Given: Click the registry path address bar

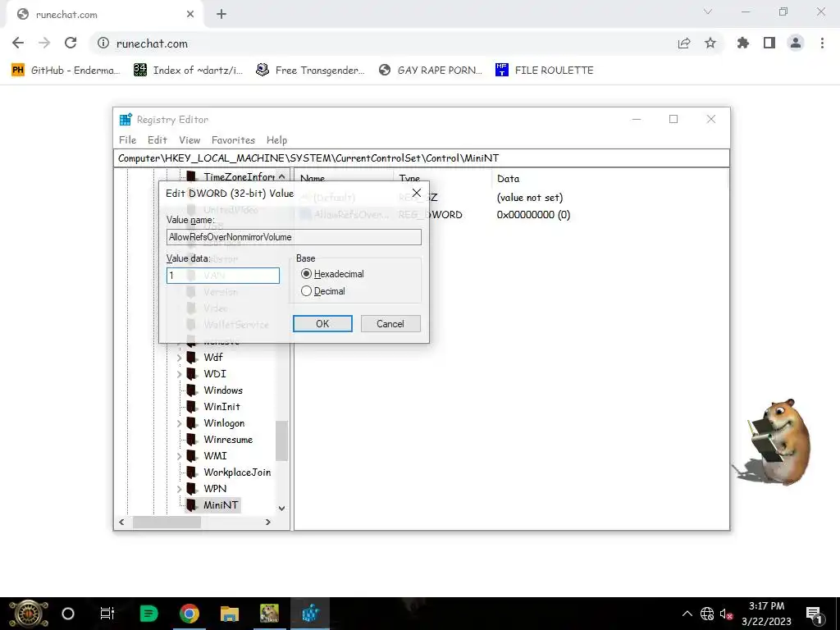Looking at the screenshot, I should tap(422, 158).
